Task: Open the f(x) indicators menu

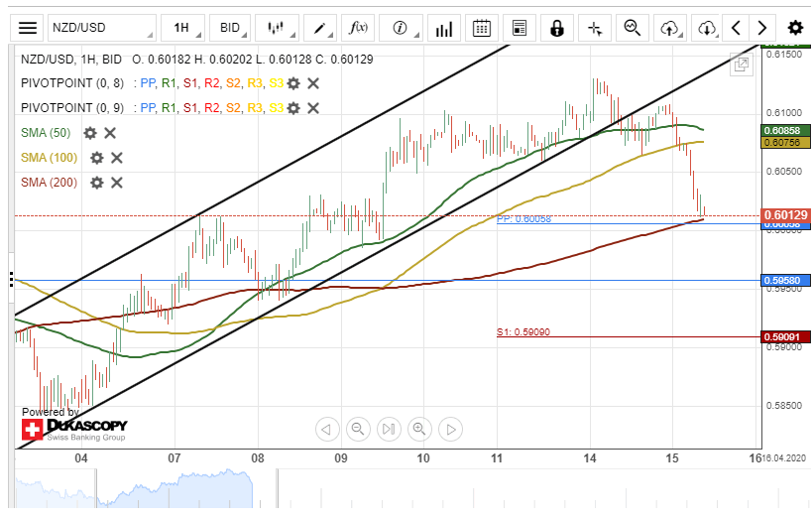Action: (359, 28)
